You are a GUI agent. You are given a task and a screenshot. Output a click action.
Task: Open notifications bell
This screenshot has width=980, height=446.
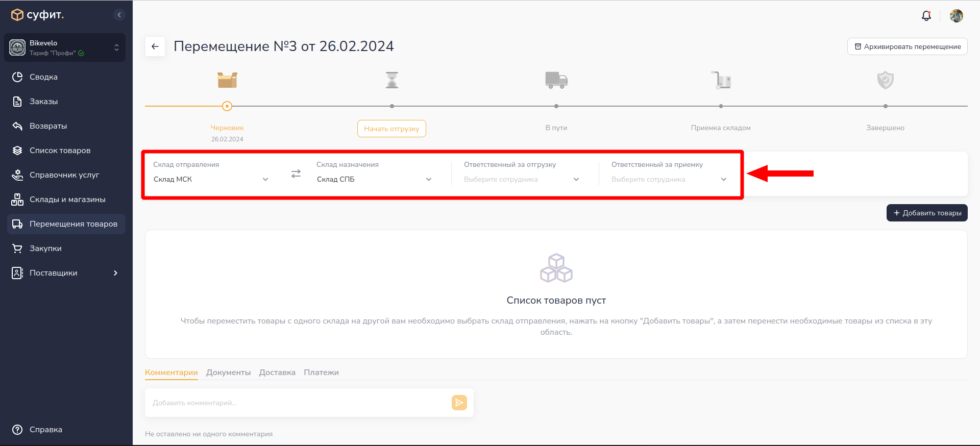tap(926, 16)
